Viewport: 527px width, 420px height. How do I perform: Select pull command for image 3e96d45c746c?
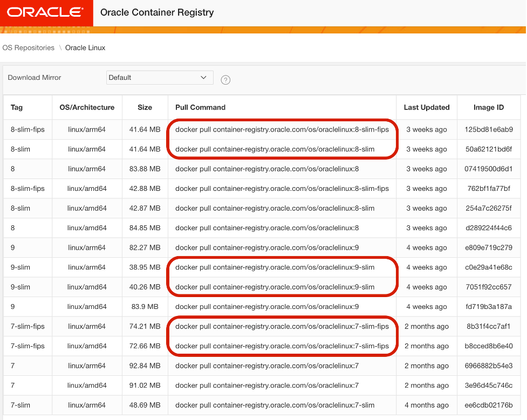tap(267, 385)
